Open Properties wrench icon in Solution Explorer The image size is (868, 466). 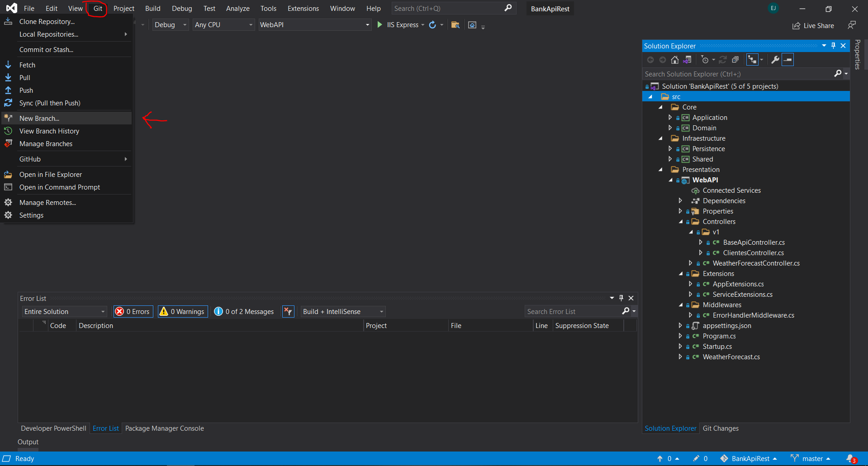775,60
